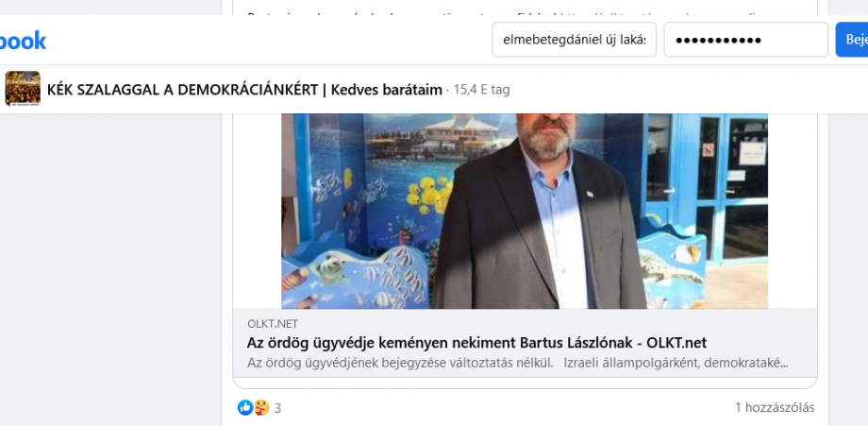The height and width of the screenshot is (426, 868).
Task: Open the article preview photo of the bearded man
Action: click(525, 211)
